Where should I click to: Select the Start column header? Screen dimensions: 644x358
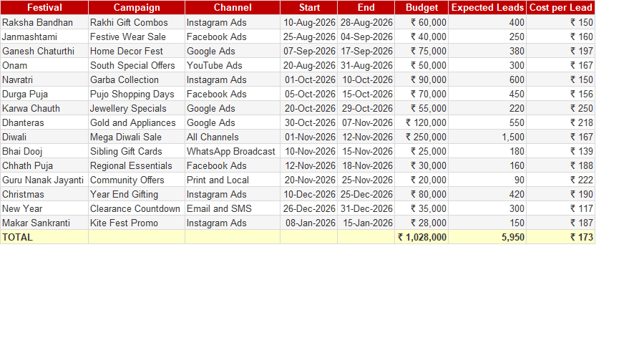(x=309, y=7)
